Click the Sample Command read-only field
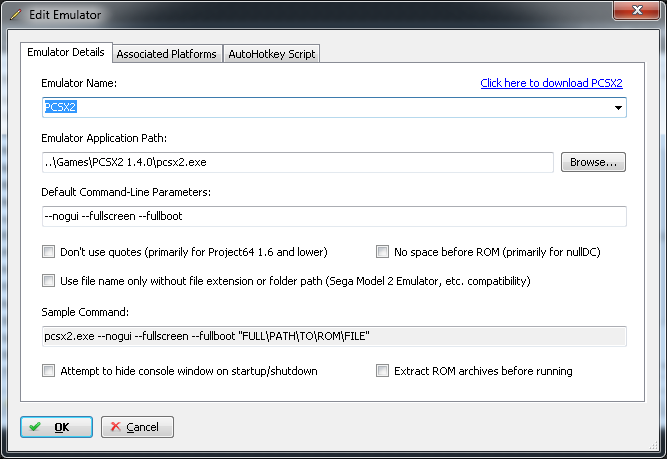Screen dimensions: 667x459 coord(334,336)
